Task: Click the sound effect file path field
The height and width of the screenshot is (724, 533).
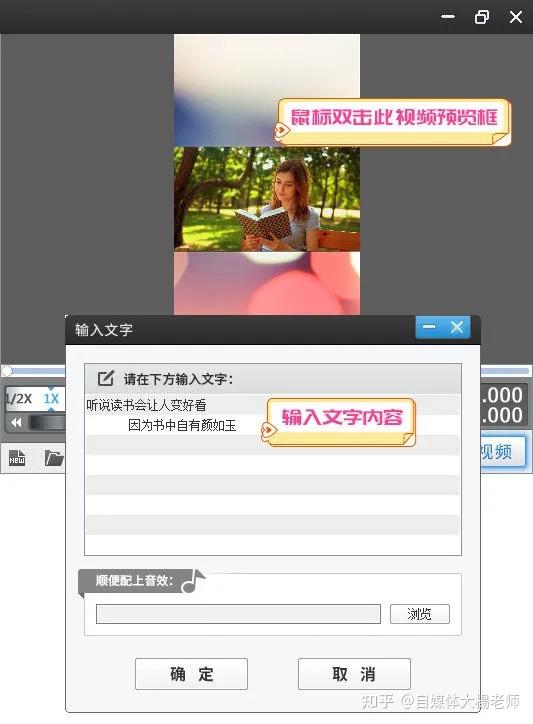Action: coord(238,614)
